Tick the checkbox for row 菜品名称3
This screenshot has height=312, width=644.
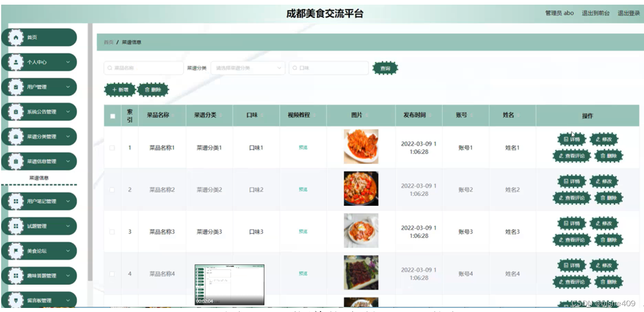click(x=112, y=232)
